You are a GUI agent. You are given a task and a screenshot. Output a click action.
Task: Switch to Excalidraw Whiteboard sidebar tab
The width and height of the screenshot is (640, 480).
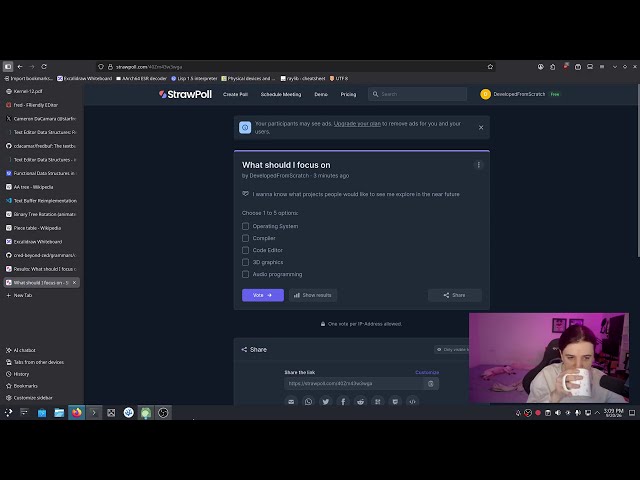coord(42,242)
